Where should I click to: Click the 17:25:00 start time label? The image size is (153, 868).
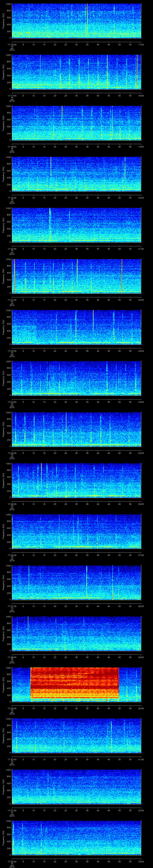pos(12,504)
